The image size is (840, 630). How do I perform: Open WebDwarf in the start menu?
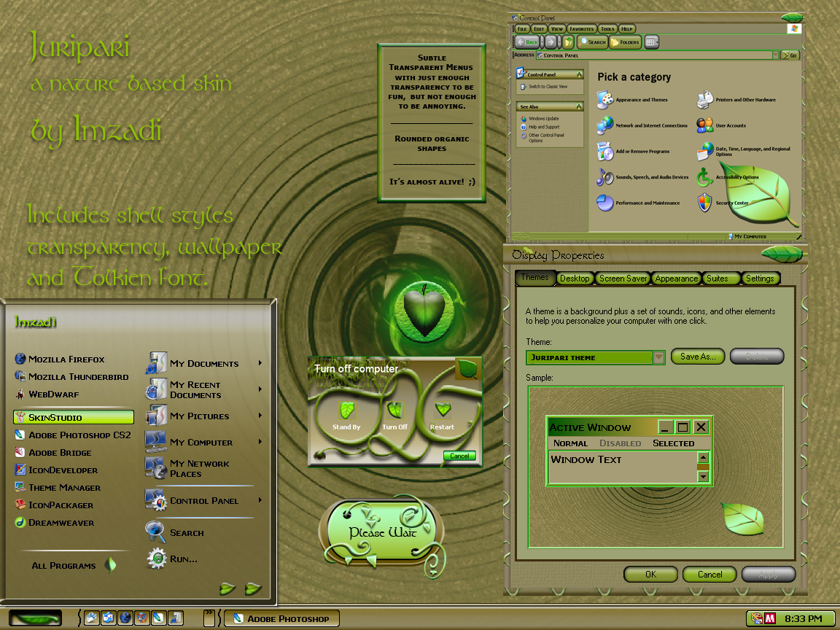point(47,394)
